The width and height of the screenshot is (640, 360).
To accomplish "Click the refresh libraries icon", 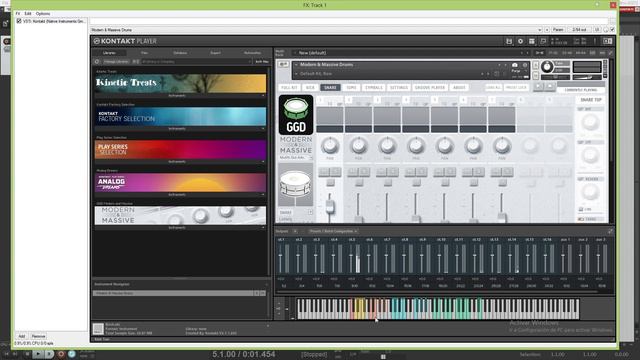I will point(97,62).
